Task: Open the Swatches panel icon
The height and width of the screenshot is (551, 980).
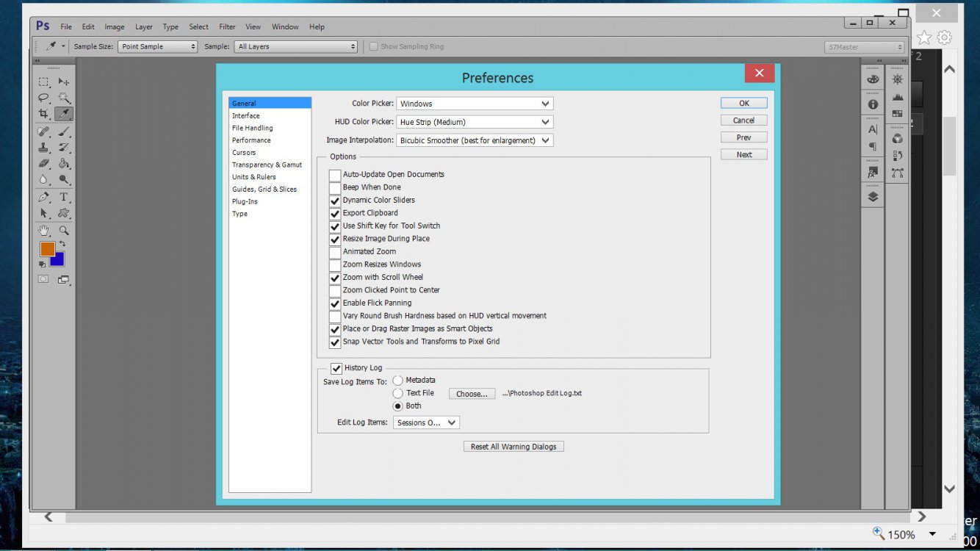Action: tap(897, 114)
